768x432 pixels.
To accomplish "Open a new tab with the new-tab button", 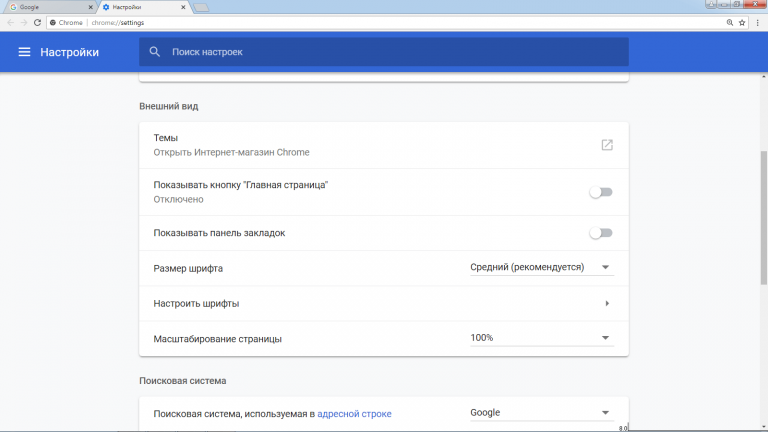I will pyautogui.click(x=201, y=7).
